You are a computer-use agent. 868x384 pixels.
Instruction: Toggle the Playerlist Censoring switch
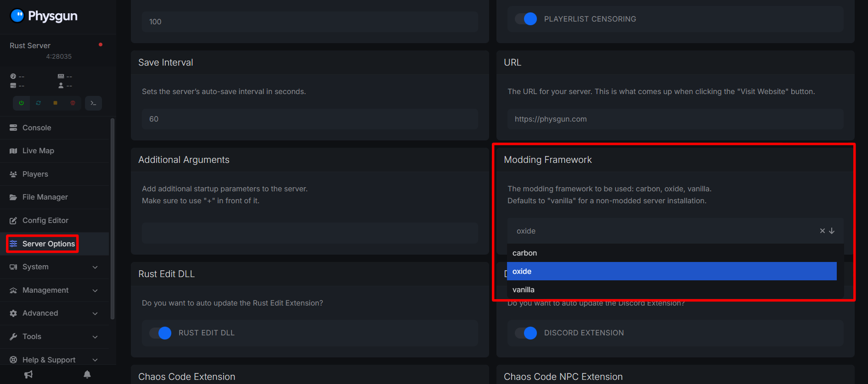click(x=526, y=19)
